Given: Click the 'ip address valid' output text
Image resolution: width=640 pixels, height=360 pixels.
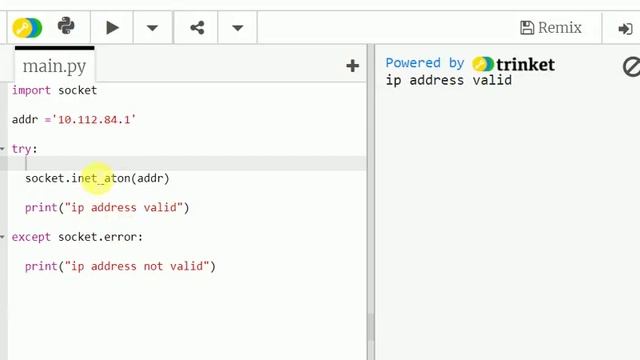Looking at the screenshot, I should tap(449, 80).
